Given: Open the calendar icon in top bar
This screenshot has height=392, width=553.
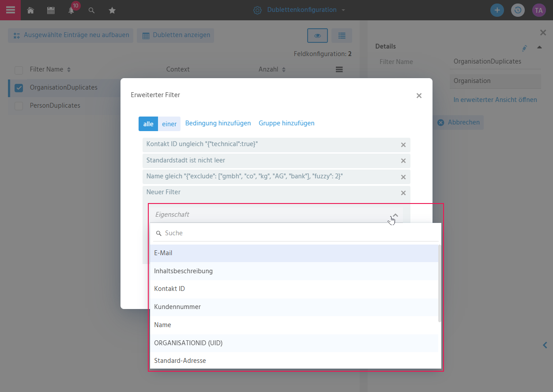Looking at the screenshot, I should point(51,10).
